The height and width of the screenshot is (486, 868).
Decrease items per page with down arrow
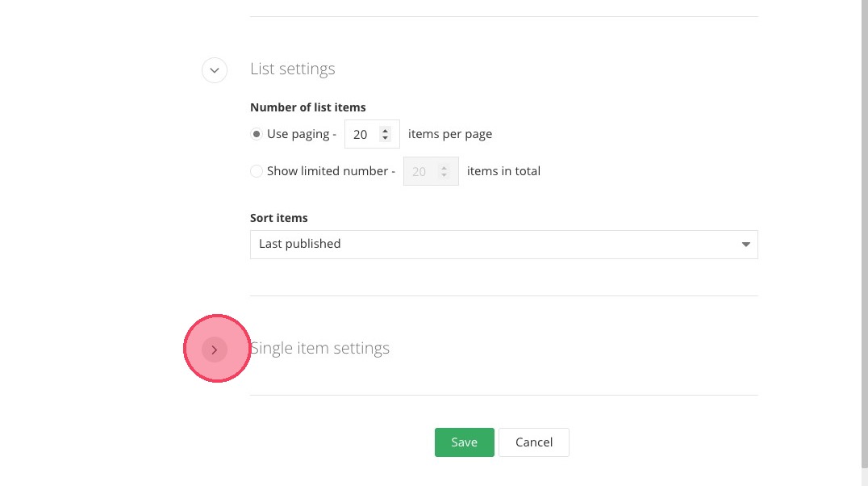click(386, 139)
